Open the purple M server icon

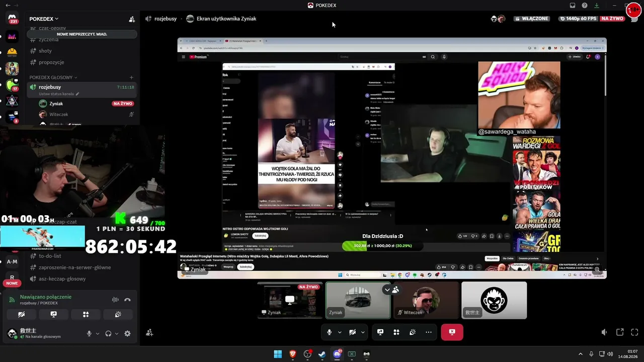pyautogui.click(x=12, y=36)
